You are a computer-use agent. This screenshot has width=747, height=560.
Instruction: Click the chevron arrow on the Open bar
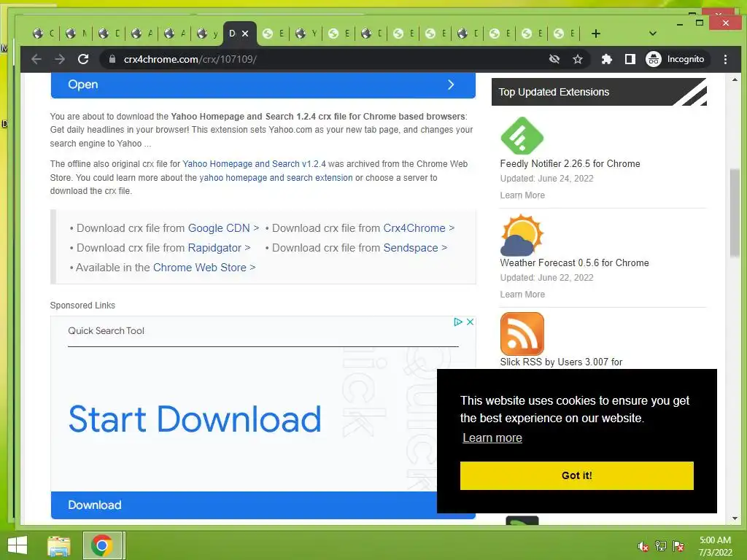point(451,85)
